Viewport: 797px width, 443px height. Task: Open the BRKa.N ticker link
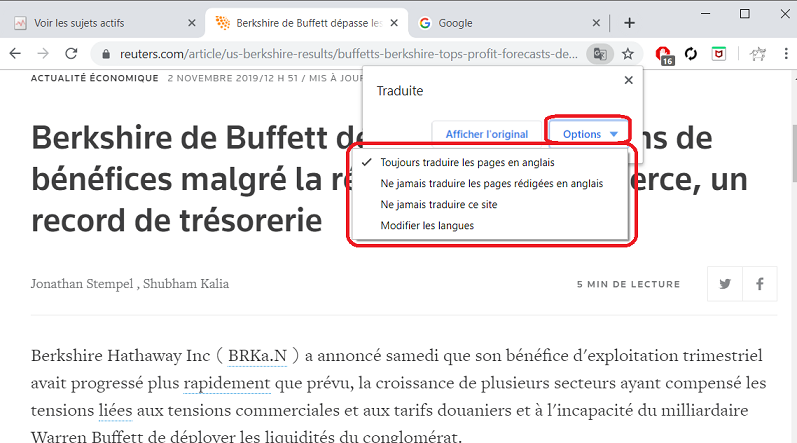(257, 356)
